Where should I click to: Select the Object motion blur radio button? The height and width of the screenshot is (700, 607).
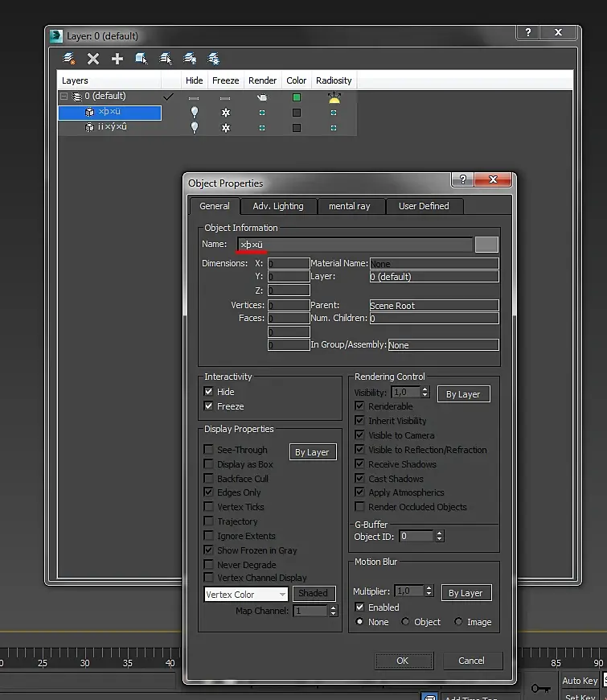[406, 622]
